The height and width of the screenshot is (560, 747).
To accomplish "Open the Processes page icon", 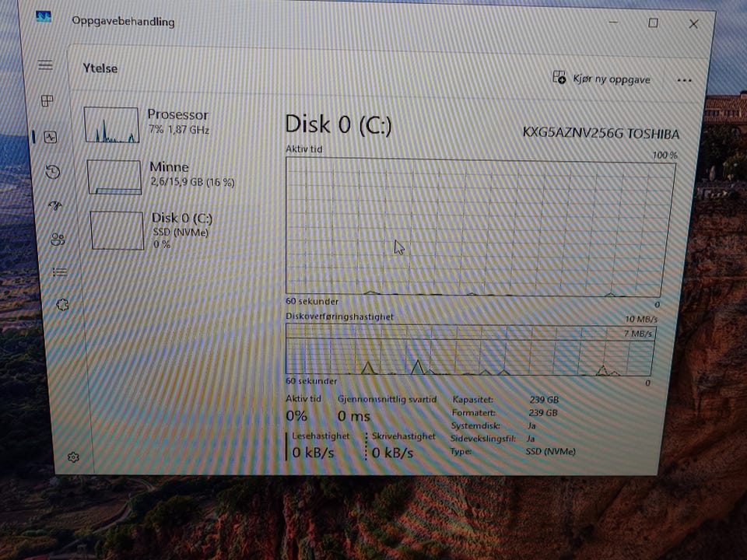I will (47, 101).
